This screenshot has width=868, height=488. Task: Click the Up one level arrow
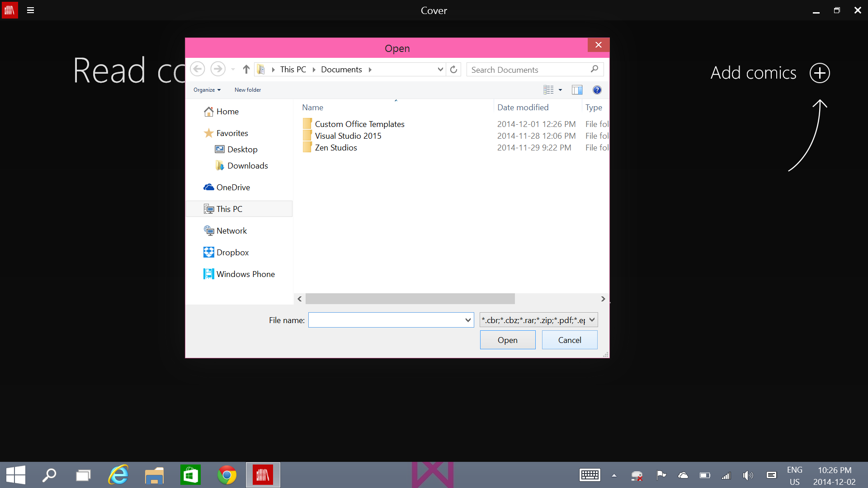[246, 69]
